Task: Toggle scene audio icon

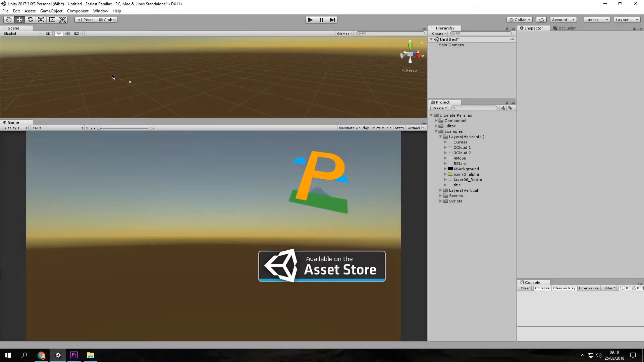Action: [x=67, y=34]
